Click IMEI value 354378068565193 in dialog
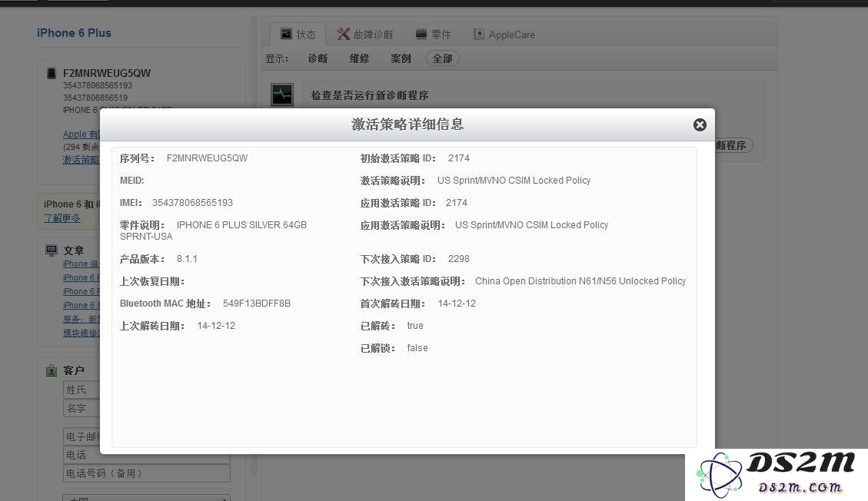Image resolution: width=868 pixels, height=501 pixels. click(193, 203)
